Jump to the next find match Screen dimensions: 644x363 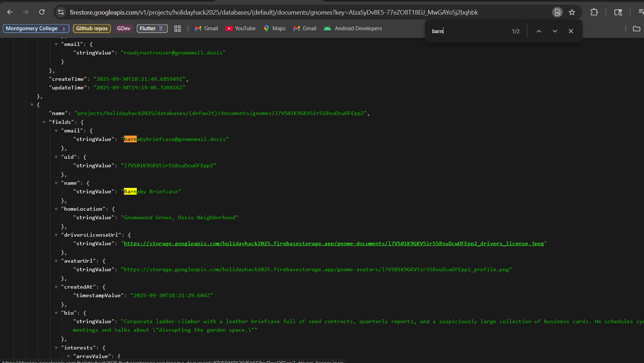click(x=555, y=31)
